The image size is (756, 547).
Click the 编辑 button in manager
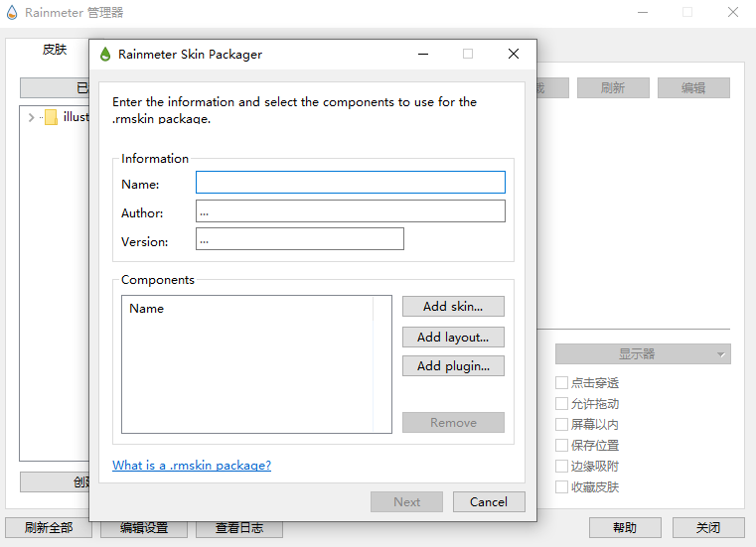[x=693, y=87]
